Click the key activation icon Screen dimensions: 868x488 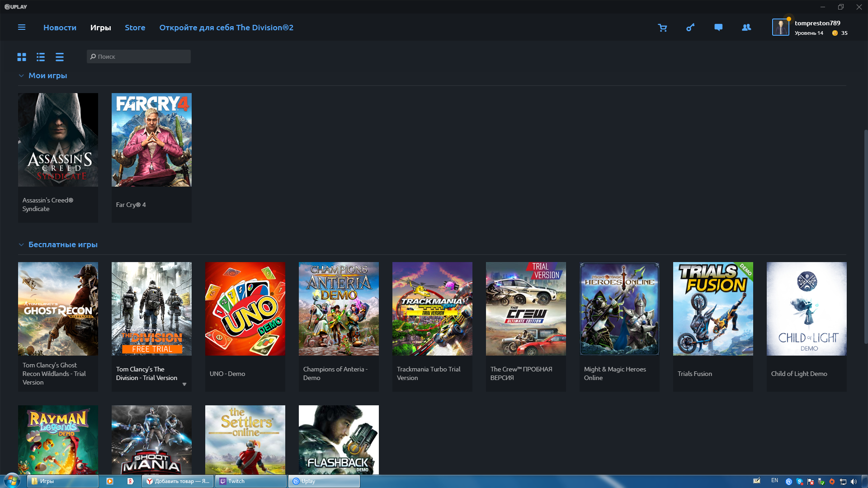pyautogui.click(x=690, y=28)
